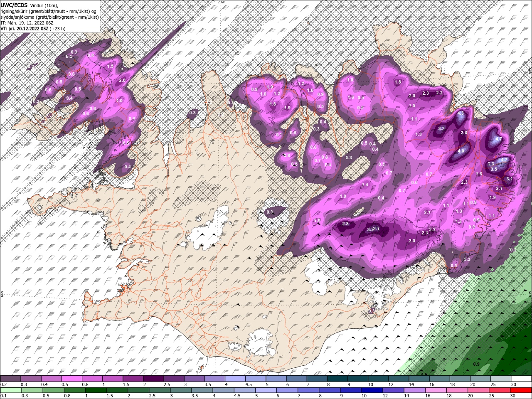Click the Vindur (10m) label

click(44, 5)
